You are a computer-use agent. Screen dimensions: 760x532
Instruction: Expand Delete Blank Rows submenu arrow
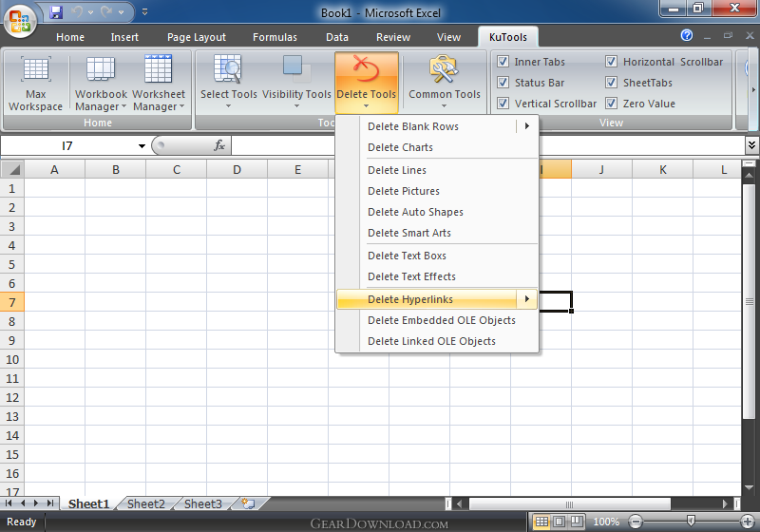[x=527, y=126]
